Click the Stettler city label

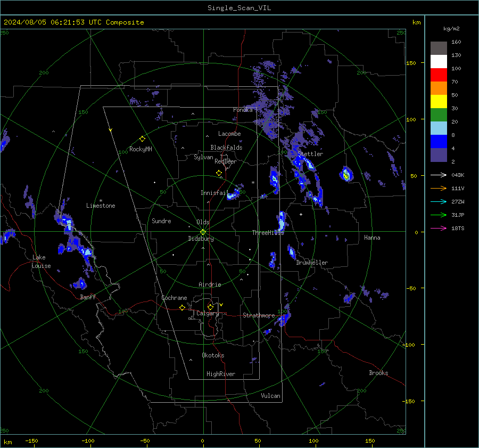[310, 154]
